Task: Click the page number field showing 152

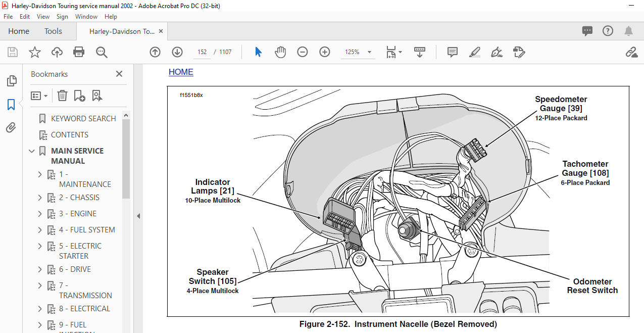Action: coord(203,52)
